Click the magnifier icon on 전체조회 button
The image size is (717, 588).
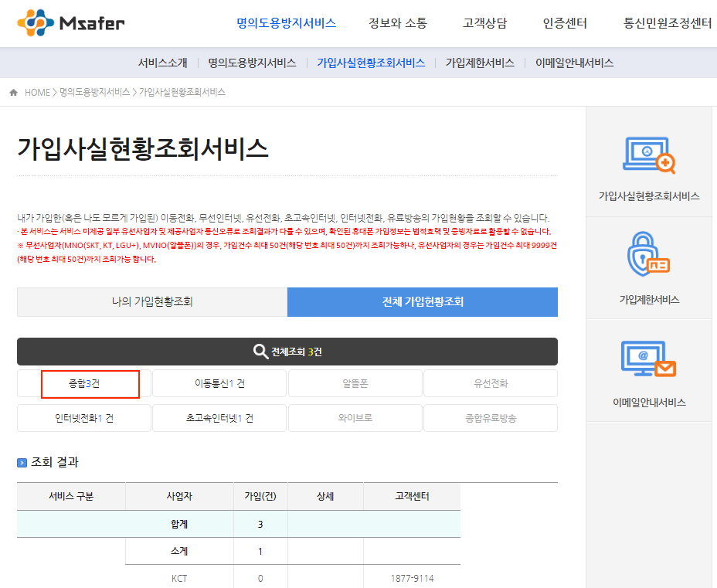point(260,352)
